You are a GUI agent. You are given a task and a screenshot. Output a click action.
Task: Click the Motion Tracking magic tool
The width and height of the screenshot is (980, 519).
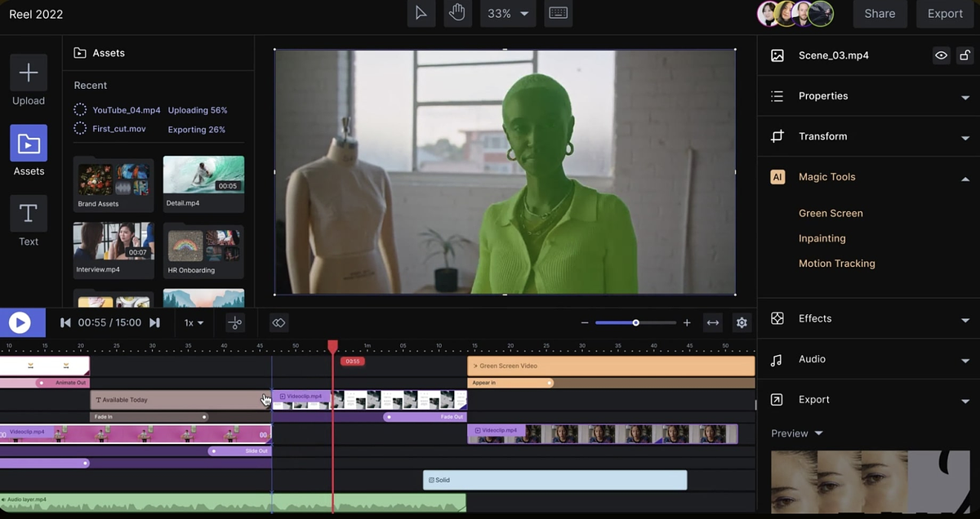tap(836, 263)
